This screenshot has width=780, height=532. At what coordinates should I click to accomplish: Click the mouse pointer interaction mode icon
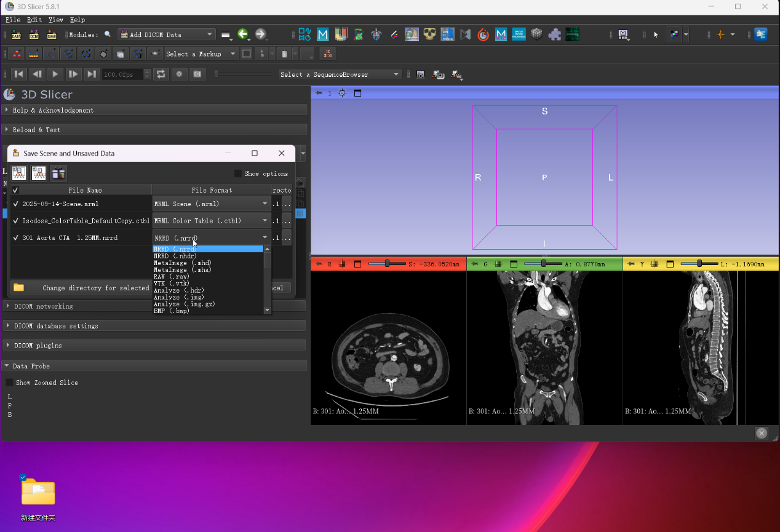tap(656, 34)
